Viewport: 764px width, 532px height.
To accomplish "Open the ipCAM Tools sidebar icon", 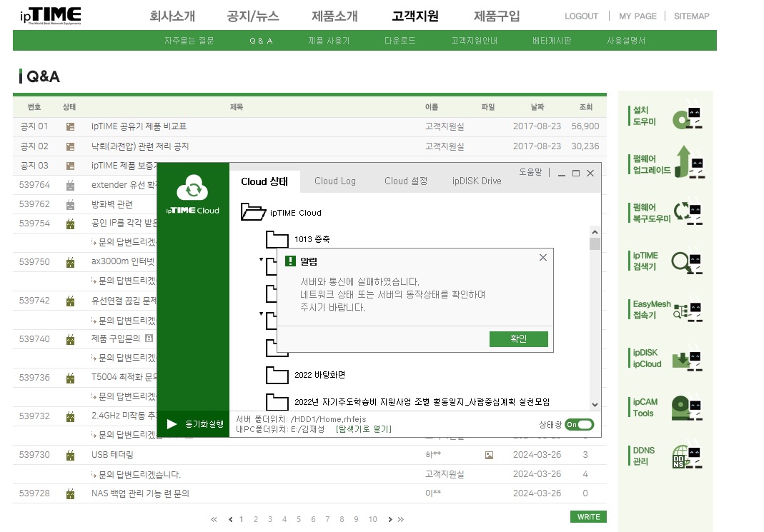I will [x=687, y=408].
